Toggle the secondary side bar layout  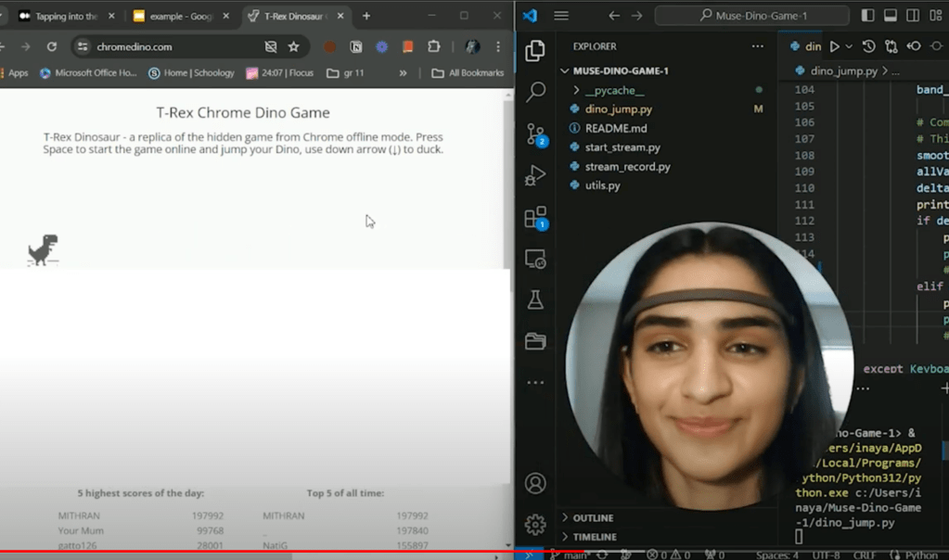[x=913, y=16]
